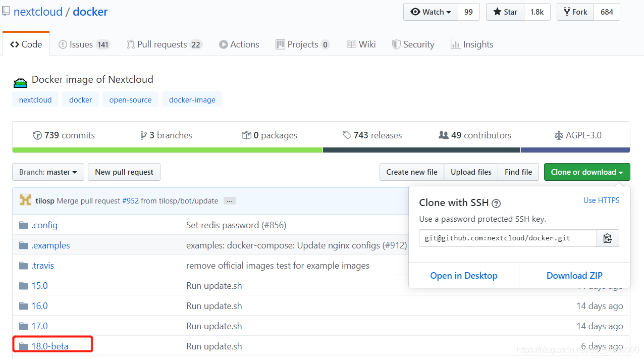
Task: Click the dark segment of language bar
Action: [421, 150]
